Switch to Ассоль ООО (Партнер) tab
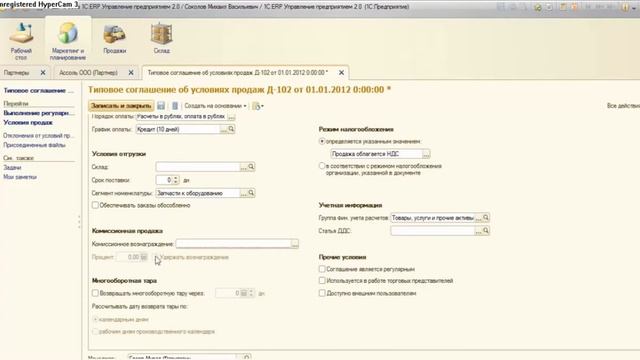Screen dimensions: 640x360 (88, 73)
